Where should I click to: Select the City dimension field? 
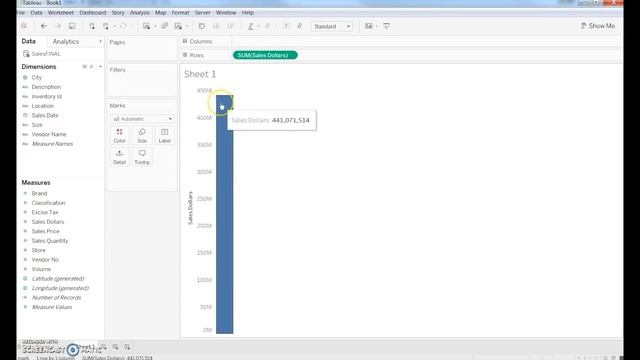point(37,78)
